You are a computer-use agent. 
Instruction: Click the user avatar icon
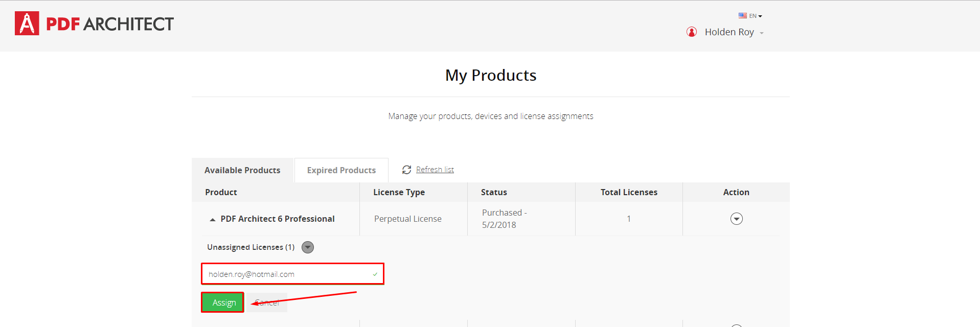(x=692, y=32)
